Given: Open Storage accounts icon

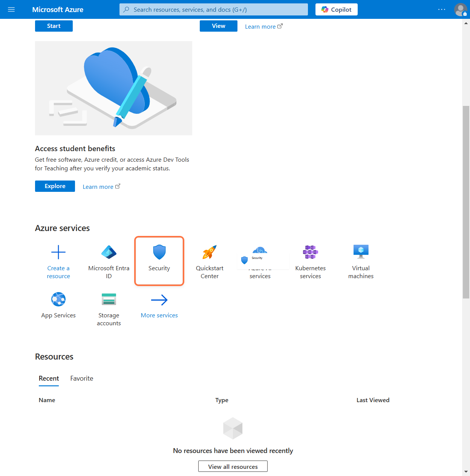Looking at the screenshot, I should [109, 299].
